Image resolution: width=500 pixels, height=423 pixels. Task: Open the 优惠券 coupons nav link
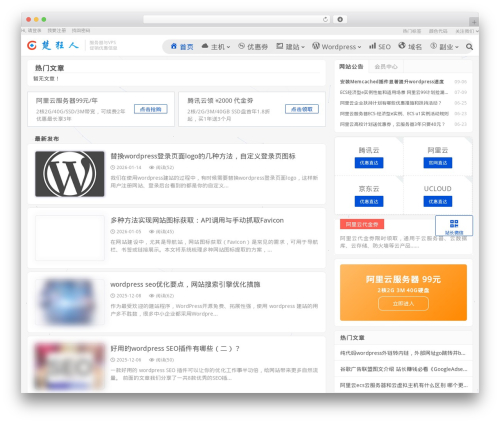pyautogui.click(x=253, y=47)
